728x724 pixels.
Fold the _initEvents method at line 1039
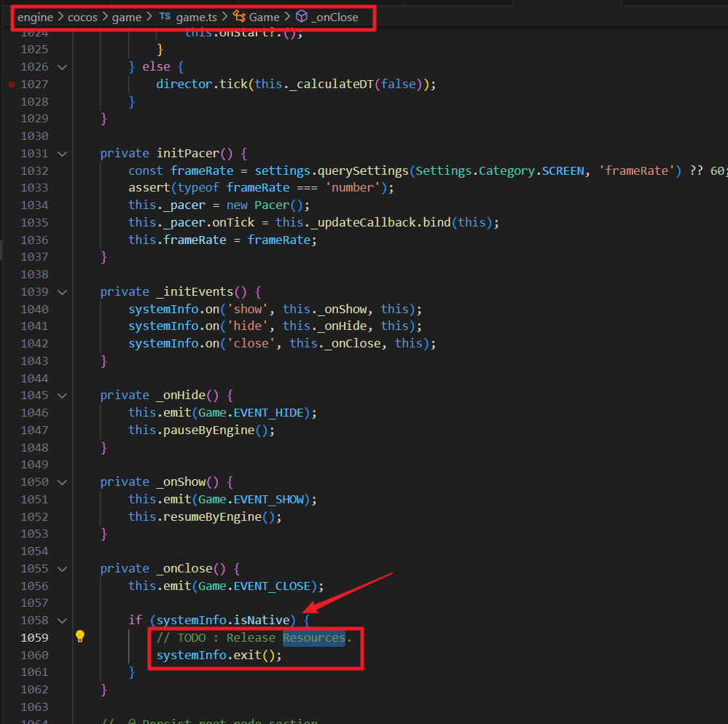62,292
